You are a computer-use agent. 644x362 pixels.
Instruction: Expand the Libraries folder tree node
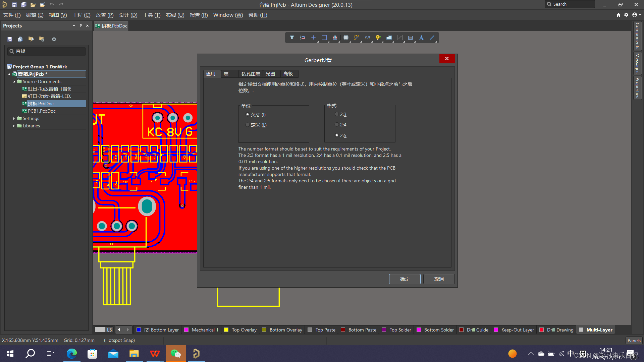(x=14, y=126)
